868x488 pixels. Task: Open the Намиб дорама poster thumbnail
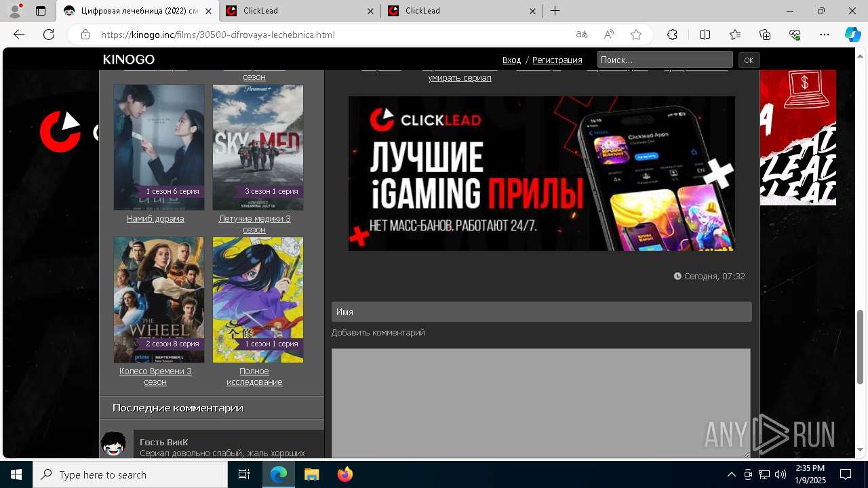pyautogui.click(x=159, y=147)
